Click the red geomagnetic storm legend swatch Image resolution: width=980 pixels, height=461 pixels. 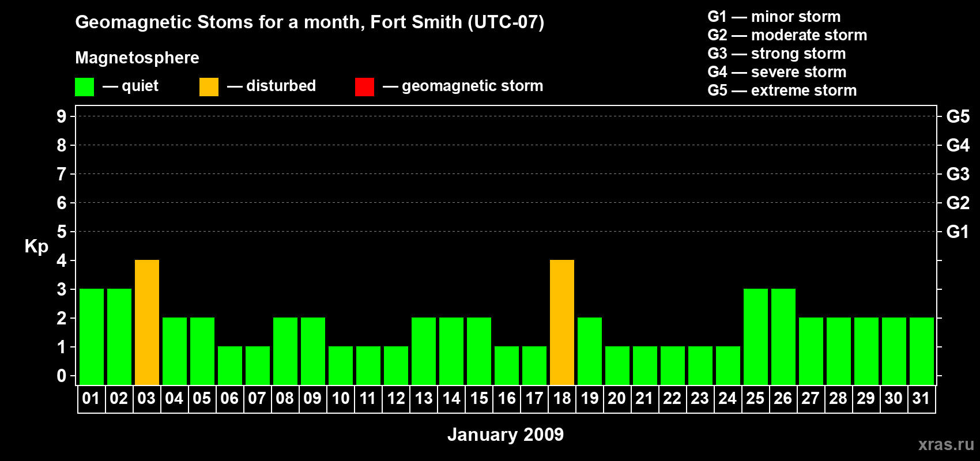364,87
